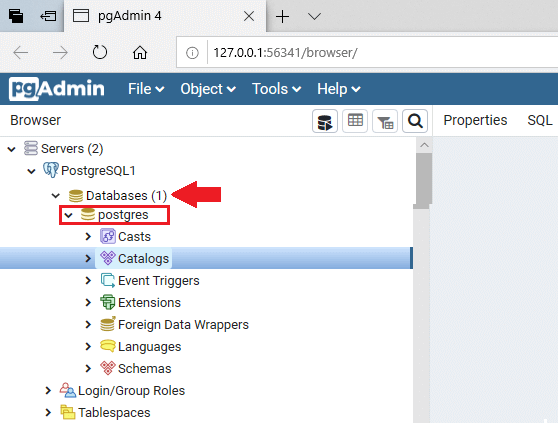Image resolution: width=558 pixels, height=423 pixels.
Task: Collapse the PostgreSQL1 server node
Action: (31, 171)
